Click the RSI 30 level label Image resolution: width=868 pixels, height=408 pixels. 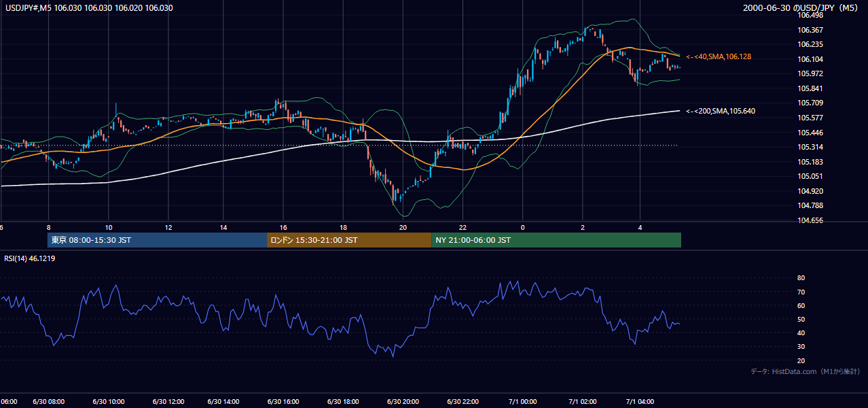pos(801,347)
